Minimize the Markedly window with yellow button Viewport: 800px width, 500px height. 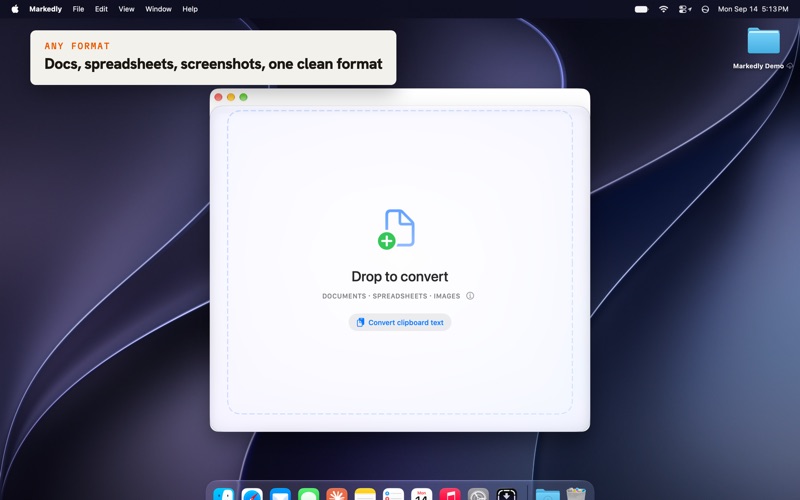click(231, 97)
